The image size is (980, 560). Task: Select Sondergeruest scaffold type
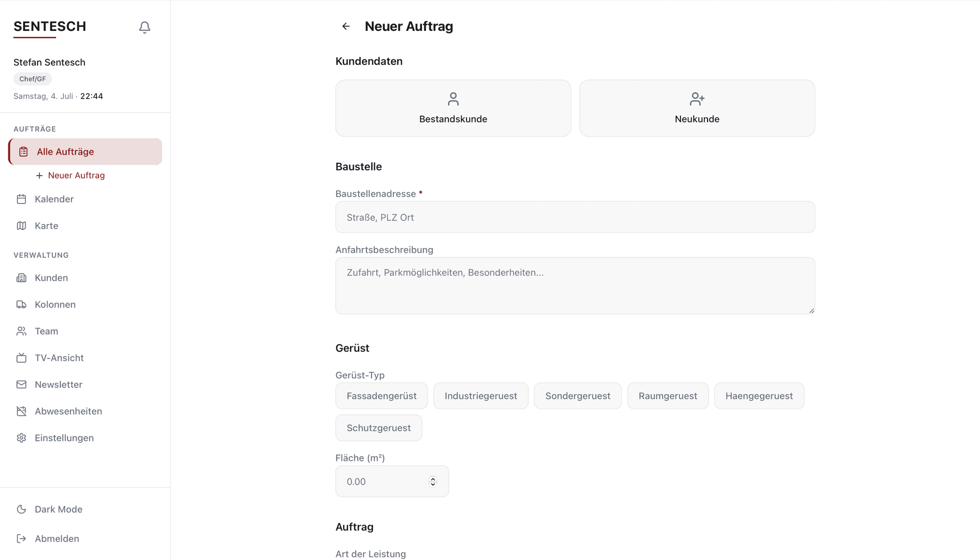tap(578, 396)
